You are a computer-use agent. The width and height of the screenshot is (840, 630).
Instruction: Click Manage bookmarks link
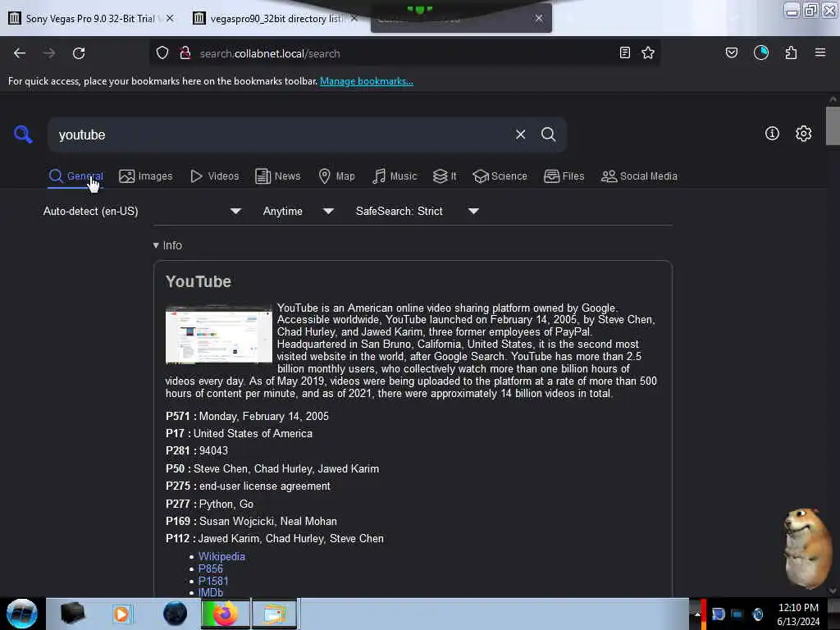pyautogui.click(x=367, y=81)
